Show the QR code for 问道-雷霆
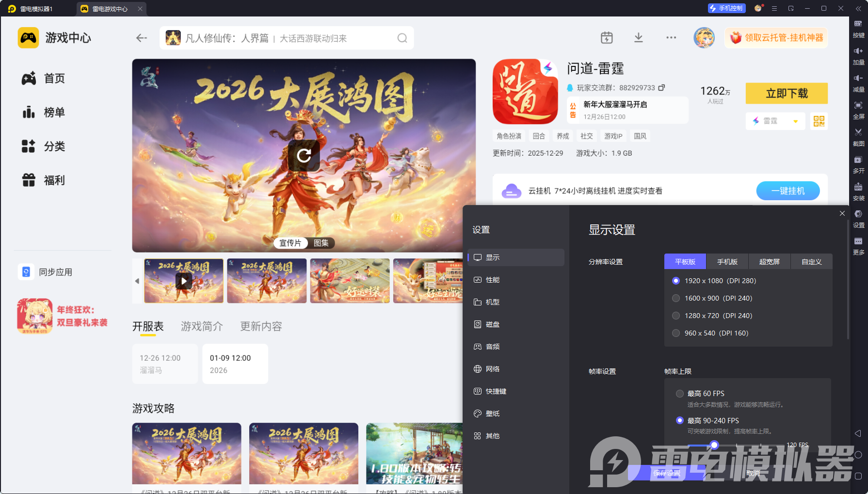 (819, 121)
